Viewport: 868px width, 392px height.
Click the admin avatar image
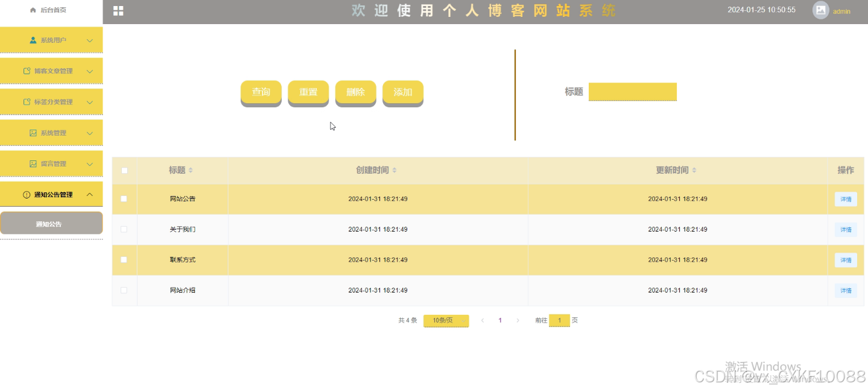point(821,10)
